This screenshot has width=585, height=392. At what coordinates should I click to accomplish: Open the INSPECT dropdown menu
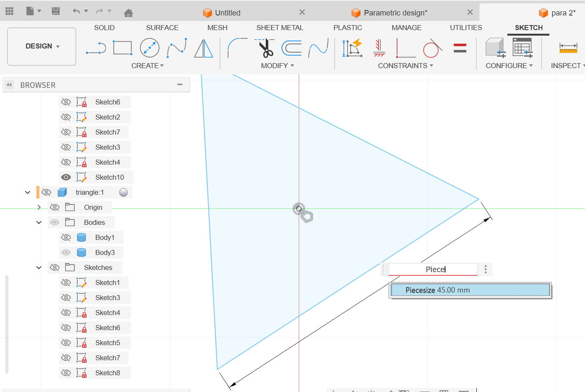tap(567, 66)
